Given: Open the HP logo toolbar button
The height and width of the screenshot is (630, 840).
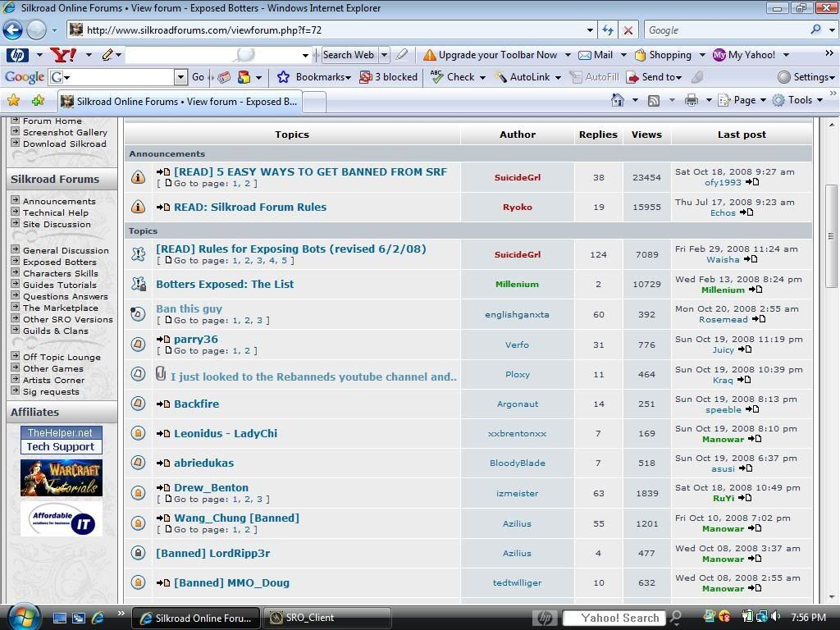Looking at the screenshot, I should tap(17, 55).
